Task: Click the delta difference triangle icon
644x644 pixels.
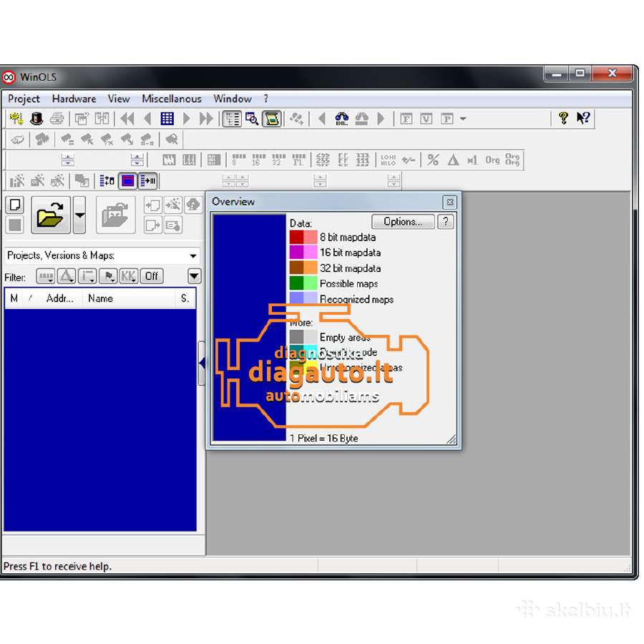Action: pos(453,160)
